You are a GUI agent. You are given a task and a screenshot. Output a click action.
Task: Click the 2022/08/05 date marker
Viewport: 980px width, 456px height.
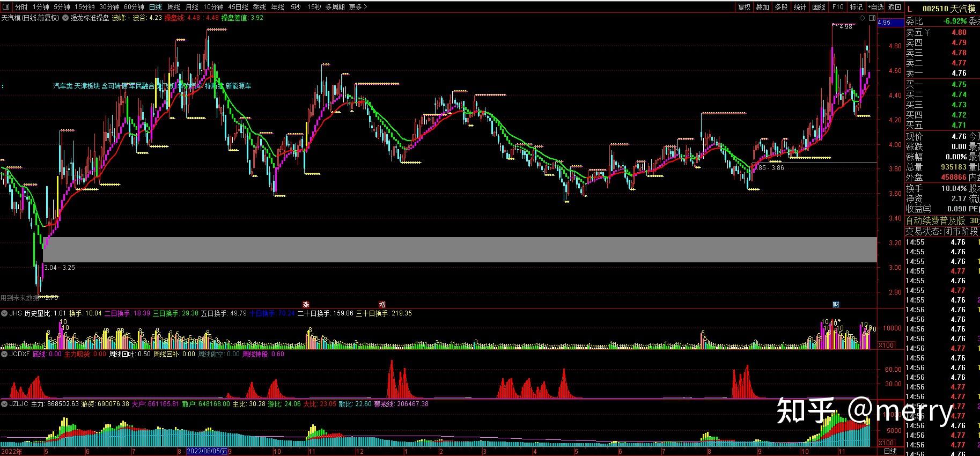207,452
